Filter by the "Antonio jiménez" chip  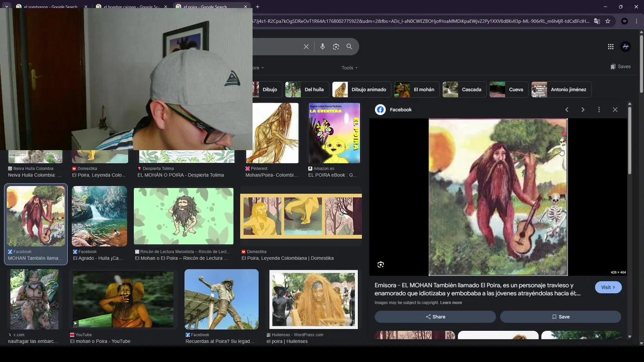point(561,89)
